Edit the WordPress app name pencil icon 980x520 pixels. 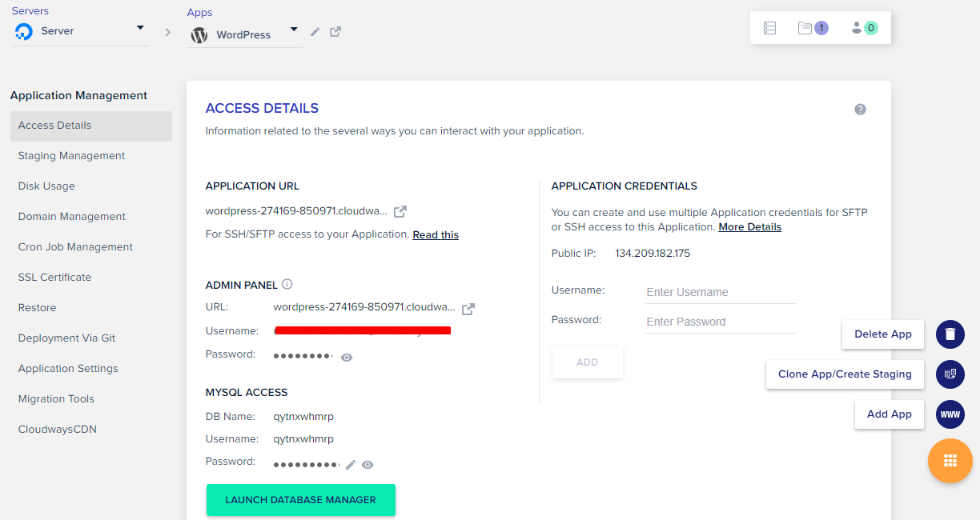[315, 32]
